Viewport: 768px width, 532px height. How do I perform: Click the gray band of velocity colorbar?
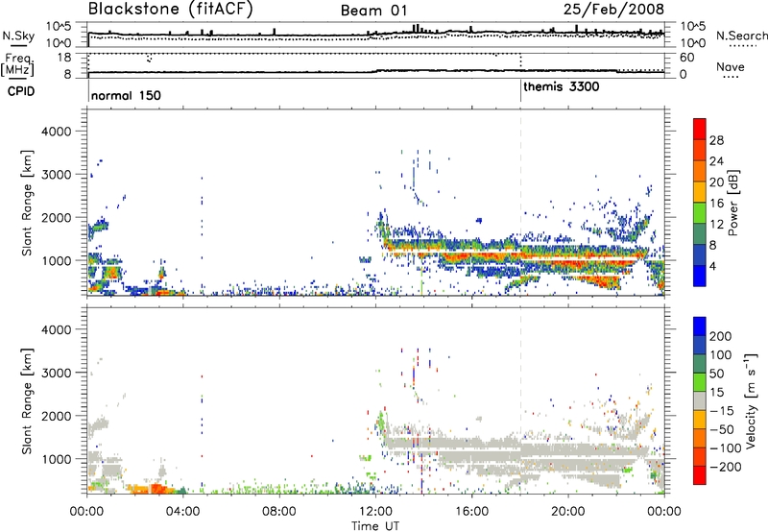coord(700,400)
